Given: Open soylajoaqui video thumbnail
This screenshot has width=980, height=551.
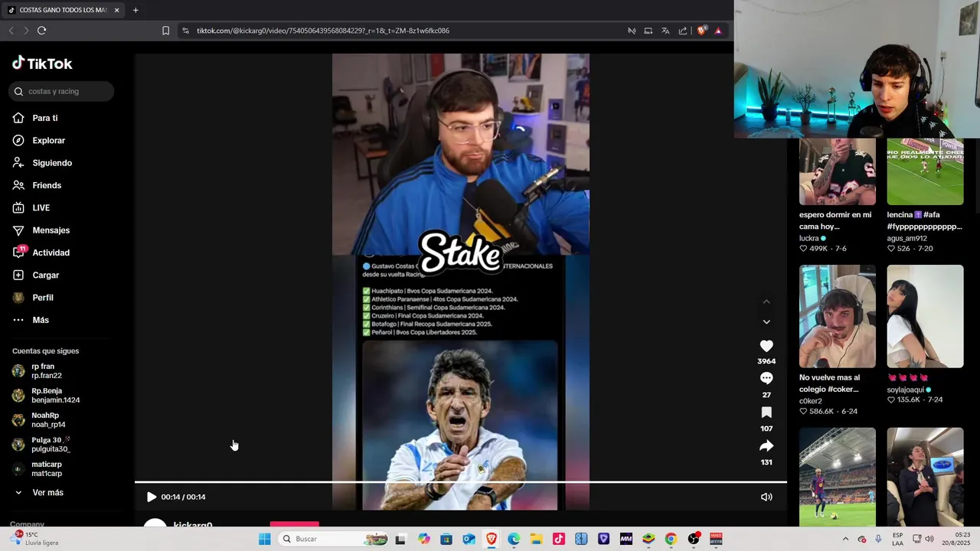Looking at the screenshot, I should (x=925, y=316).
